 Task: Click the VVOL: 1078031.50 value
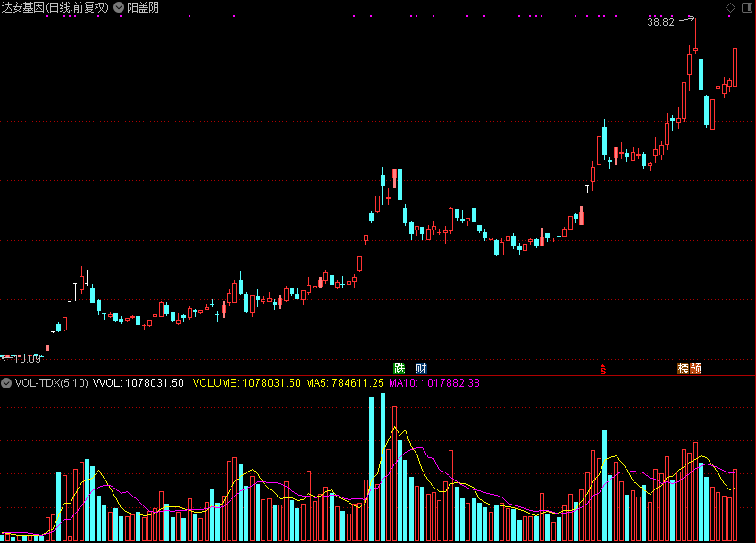click(139, 383)
